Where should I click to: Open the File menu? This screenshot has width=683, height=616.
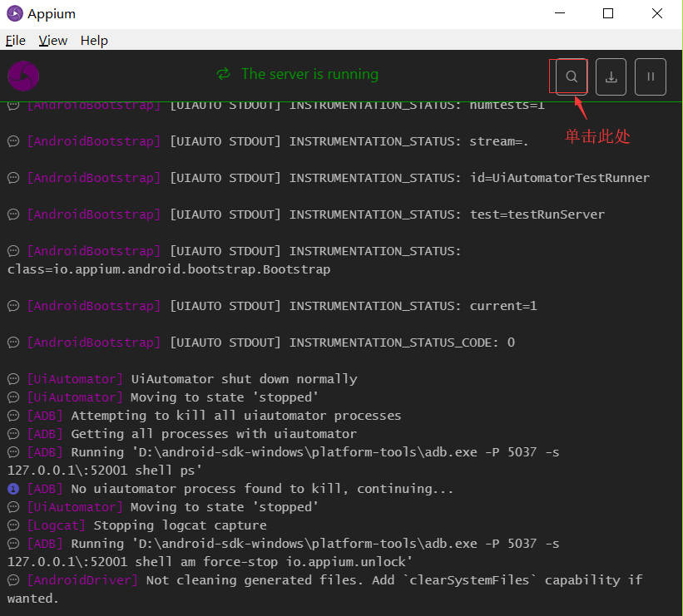point(16,41)
